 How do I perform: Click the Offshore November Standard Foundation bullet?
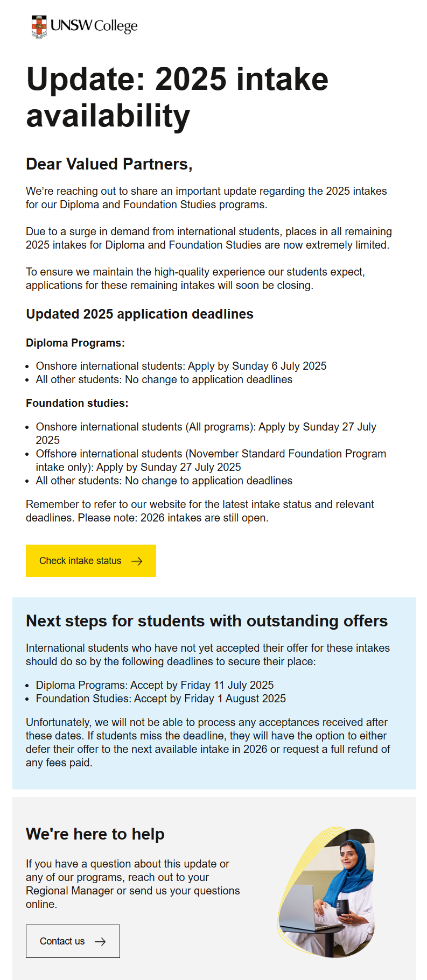coord(211,460)
